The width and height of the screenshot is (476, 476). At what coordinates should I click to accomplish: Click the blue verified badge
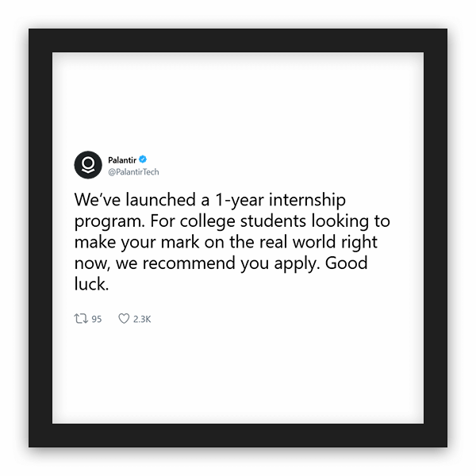pyautogui.click(x=142, y=159)
